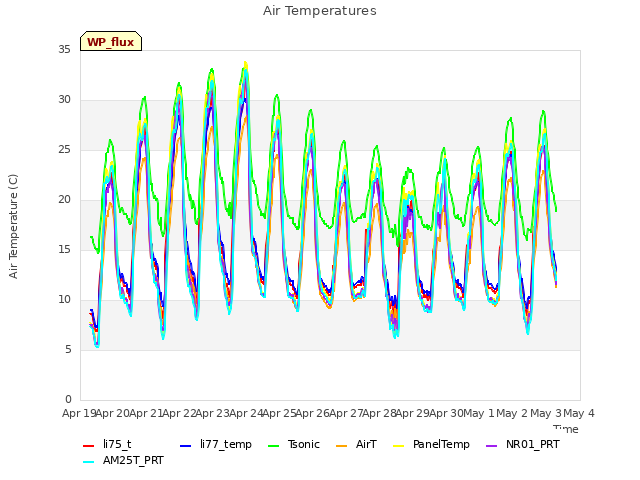640x480 pixels.
Task: Click the Apr 28 x-axis tick label
Action: pos(379,413)
